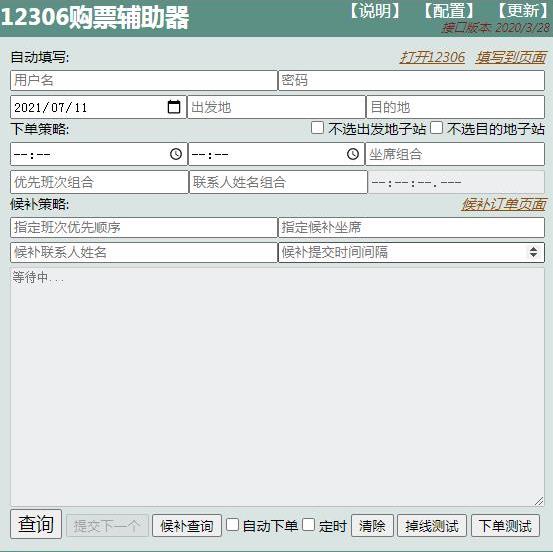
Task: Click the 候补查询 button
Action: (187, 526)
